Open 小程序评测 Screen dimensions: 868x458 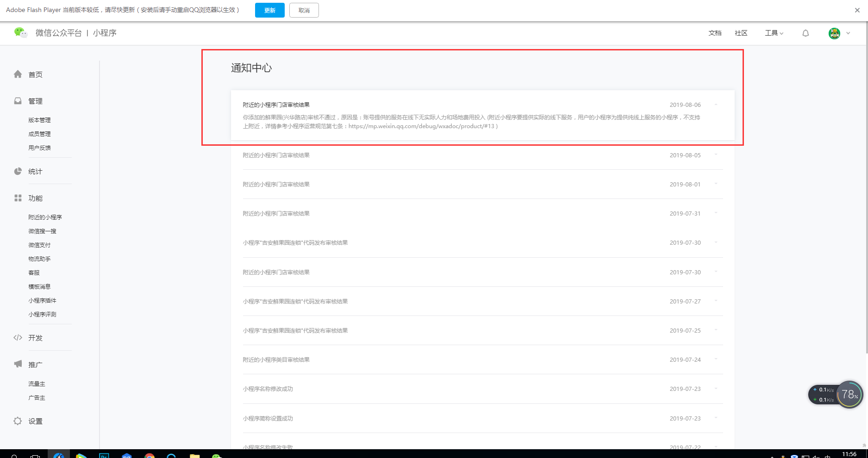point(42,315)
